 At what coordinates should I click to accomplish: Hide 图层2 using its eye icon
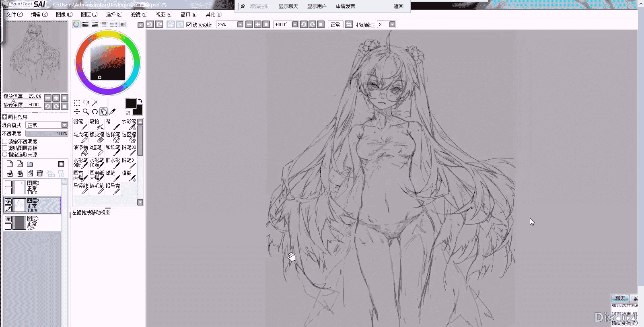pos(8,202)
